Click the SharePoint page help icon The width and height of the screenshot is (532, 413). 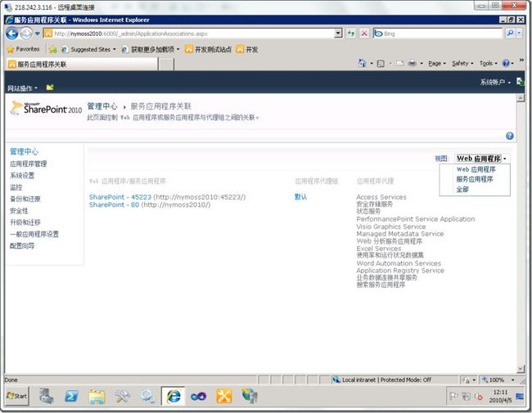(x=509, y=136)
